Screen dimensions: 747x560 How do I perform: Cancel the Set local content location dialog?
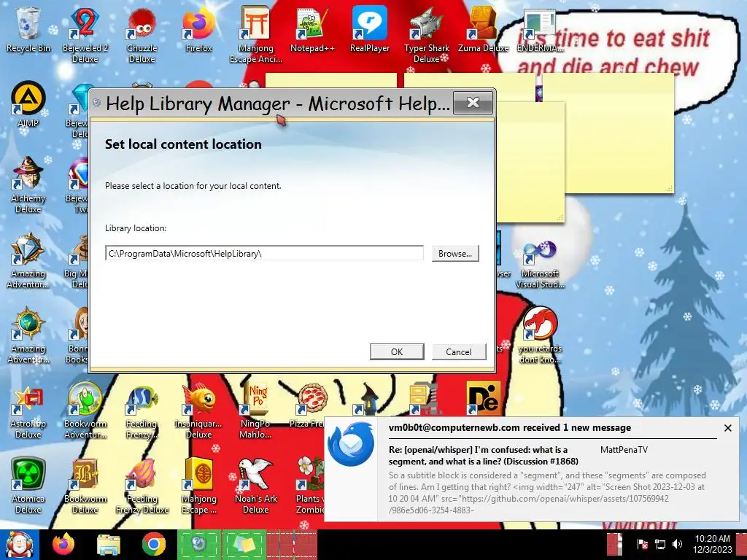459,352
